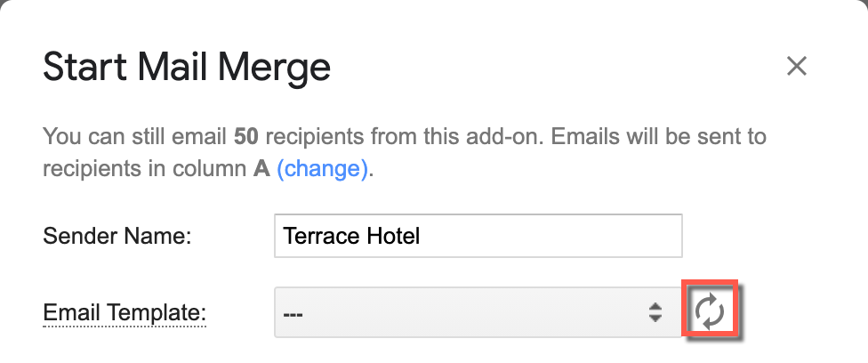Click the Start Mail Merge heading
Screen dimensions: 868x363
(187, 67)
